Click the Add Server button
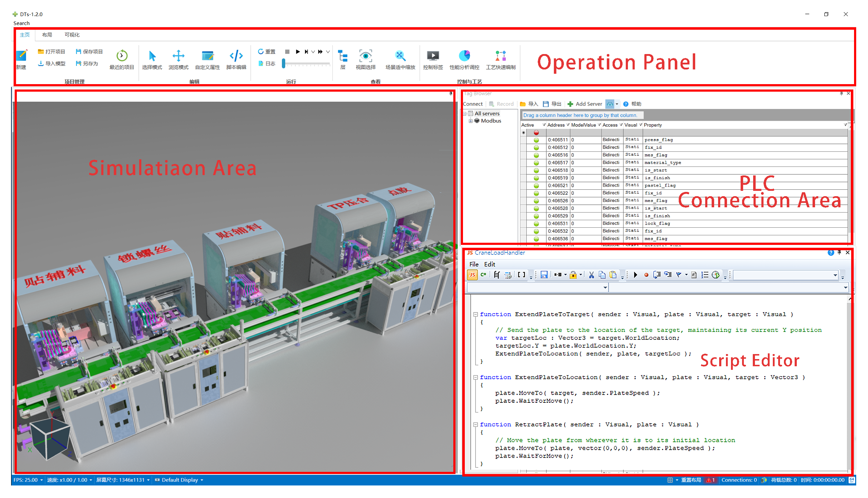The height and width of the screenshot is (498, 868). click(x=585, y=104)
